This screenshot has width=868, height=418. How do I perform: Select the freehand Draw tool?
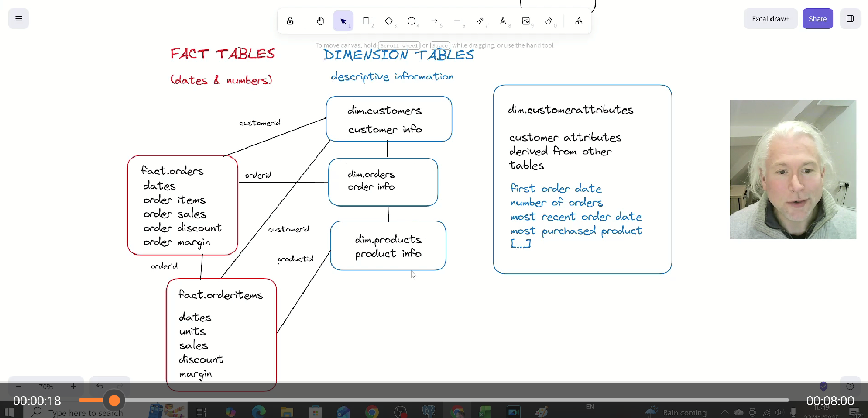pos(480,21)
